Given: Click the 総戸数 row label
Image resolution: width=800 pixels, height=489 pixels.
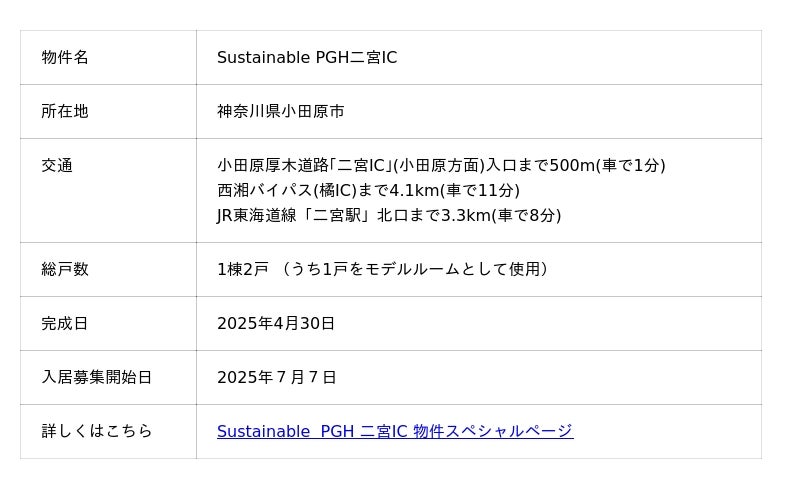Looking at the screenshot, I should tap(65, 269).
